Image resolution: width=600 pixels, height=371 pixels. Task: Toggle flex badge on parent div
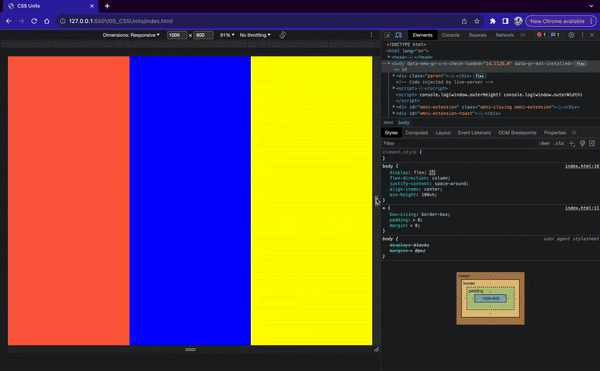[x=479, y=76]
